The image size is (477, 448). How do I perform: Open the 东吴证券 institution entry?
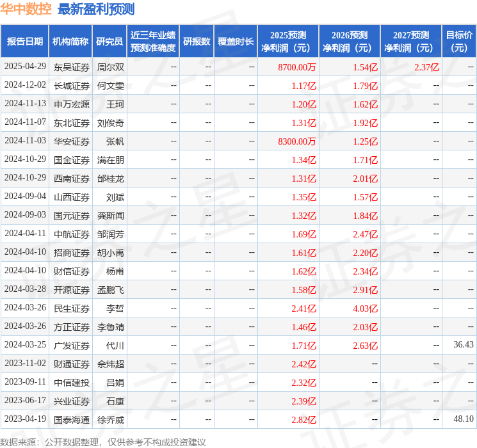click(x=72, y=67)
